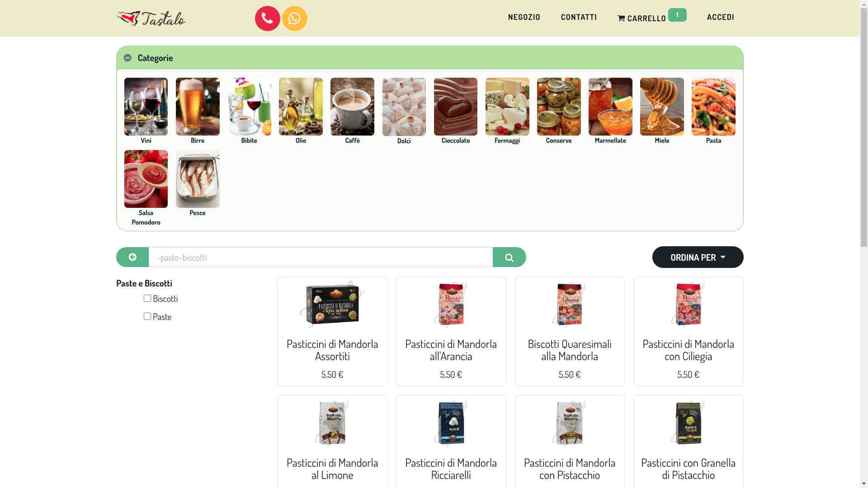Enable the Biscotti filter checkbox
The image size is (868, 488).
point(147,298)
